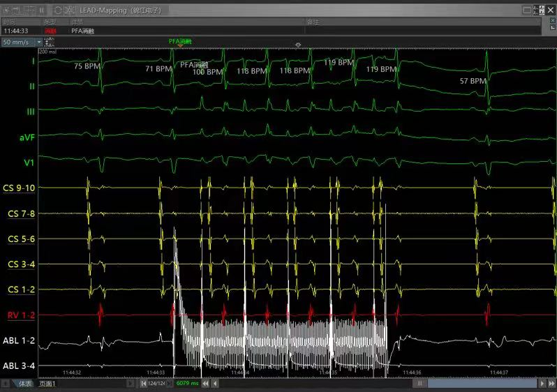Switch to the 体表 tab
The height and width of the screenshot is (392, 557).
click(24, 384)
